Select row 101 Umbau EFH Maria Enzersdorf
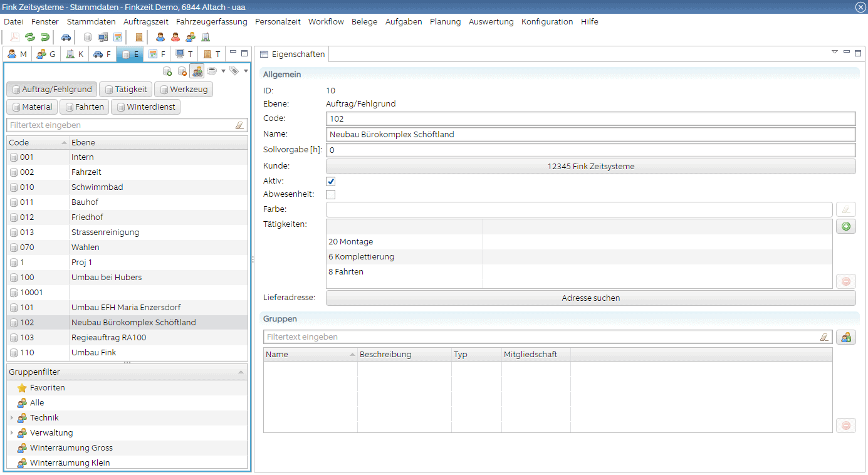 [x=127, y=308]
